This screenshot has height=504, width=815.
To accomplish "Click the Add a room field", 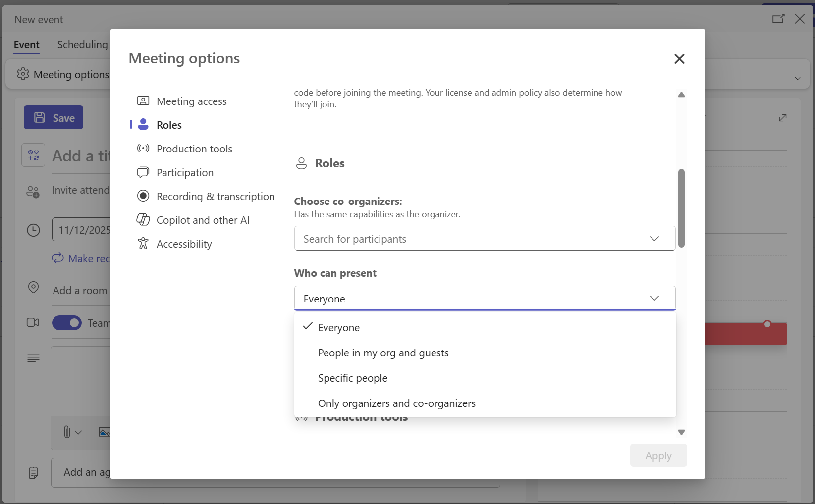I will coord(80,290).
